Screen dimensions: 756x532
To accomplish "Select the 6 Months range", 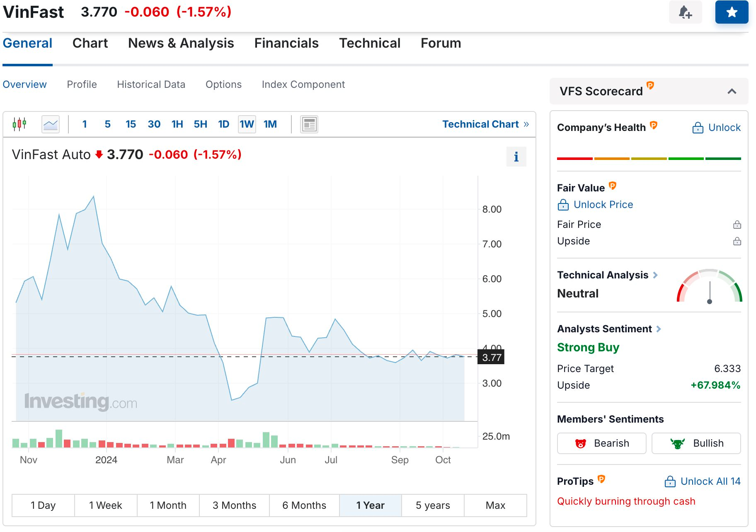I will (304, 505).
